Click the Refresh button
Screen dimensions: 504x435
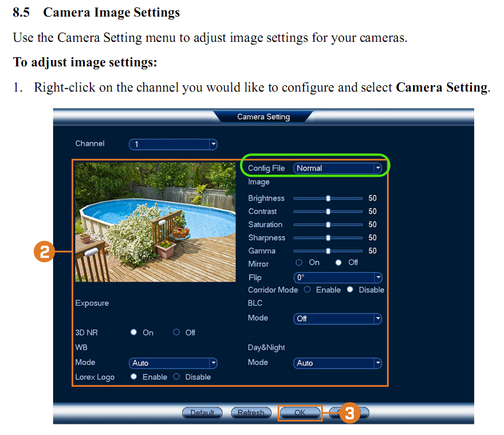pos(251,413)
